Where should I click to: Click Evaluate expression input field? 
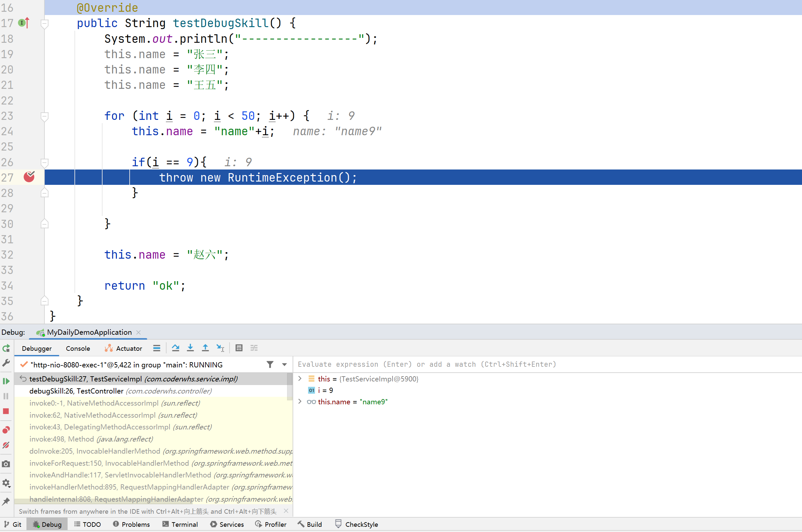coord(548,364)
